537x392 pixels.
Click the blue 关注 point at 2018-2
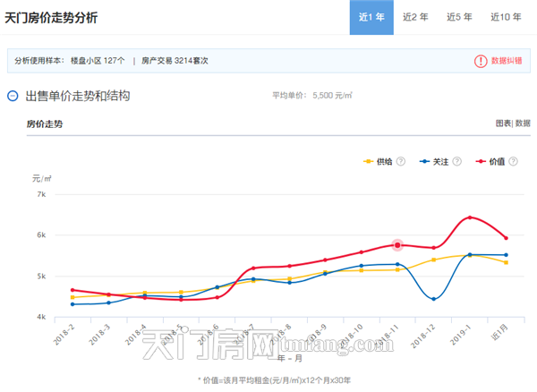72,304
